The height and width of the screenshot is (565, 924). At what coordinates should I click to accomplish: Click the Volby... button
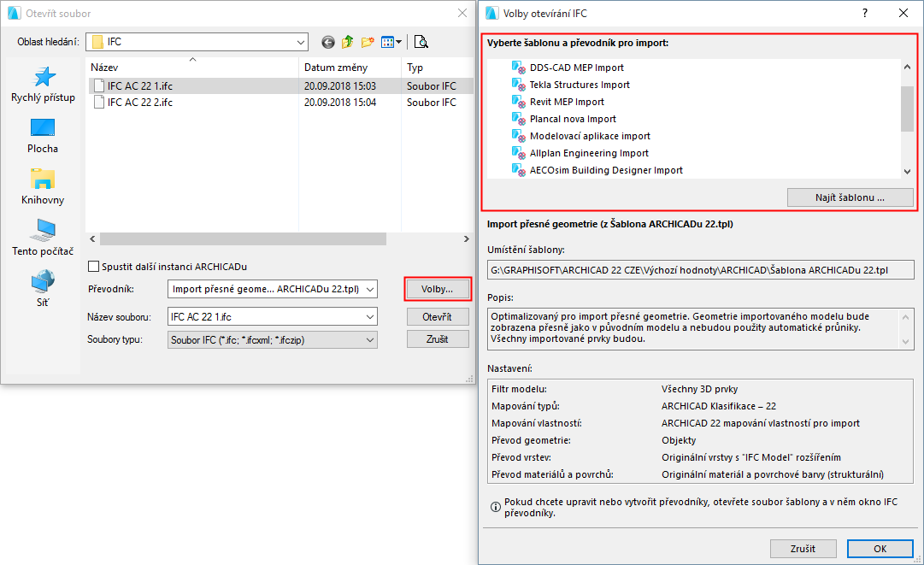[x=438, y=289]
